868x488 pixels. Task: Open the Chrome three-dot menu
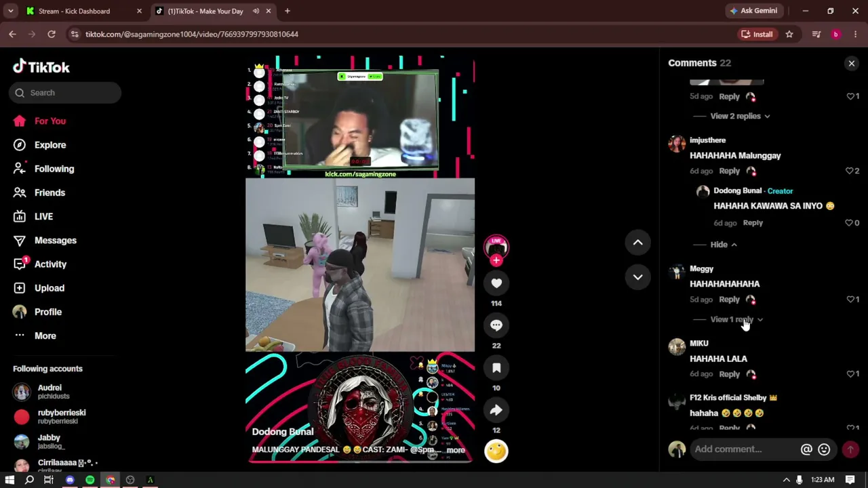click(x=855, y=34)
